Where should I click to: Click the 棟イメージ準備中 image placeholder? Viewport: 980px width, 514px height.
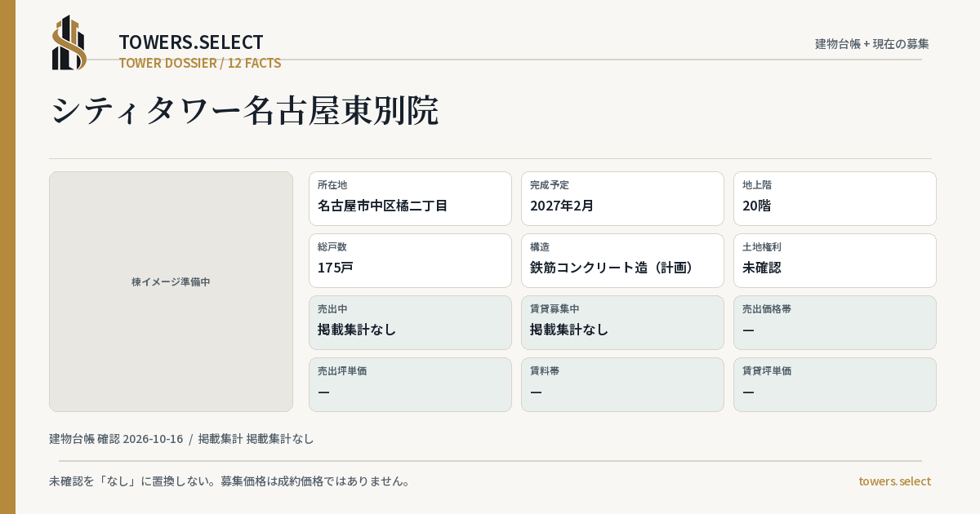171,291
